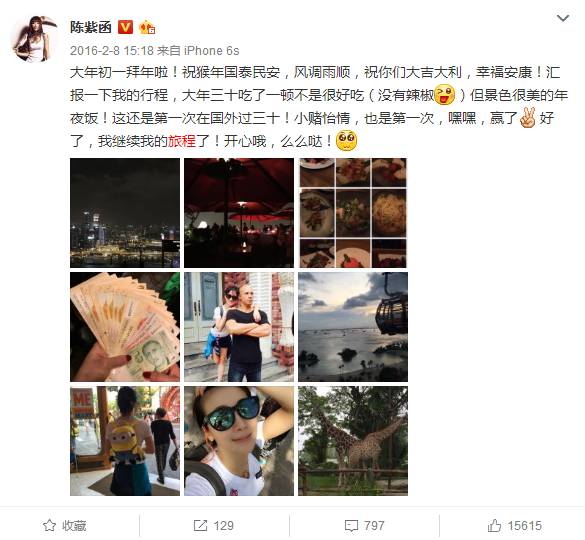Open the cable car seaside photo
Image resolution: width=585 pixels, height=540 pixels.
click(x=353, y=327)
